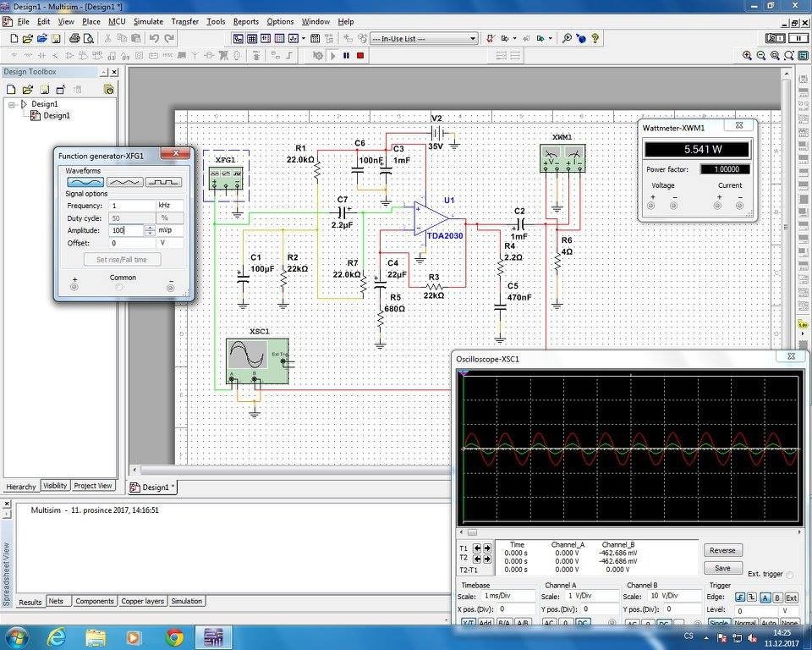This screenshot has height=650, width=812.
Task: Redo the last action
Action: [x=169, y=38]
